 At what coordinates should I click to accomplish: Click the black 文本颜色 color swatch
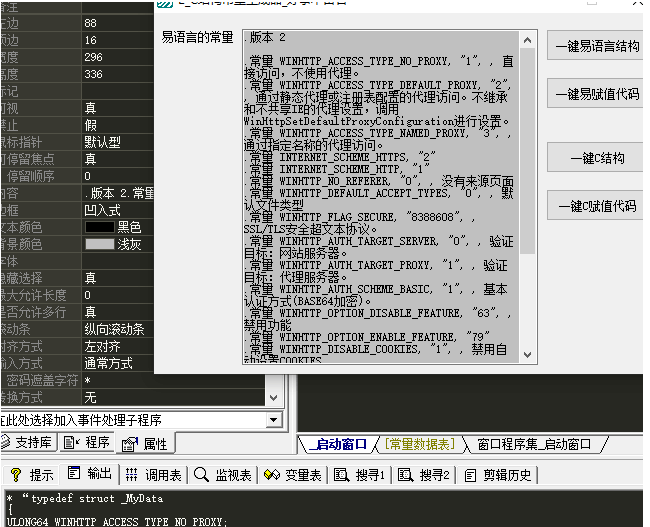click(100, 227)
